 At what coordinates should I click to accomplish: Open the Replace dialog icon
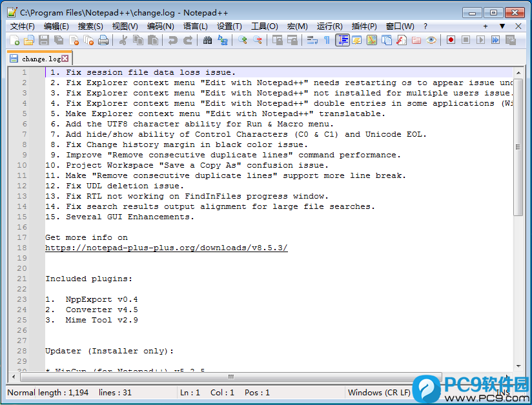tap(223, 41)
